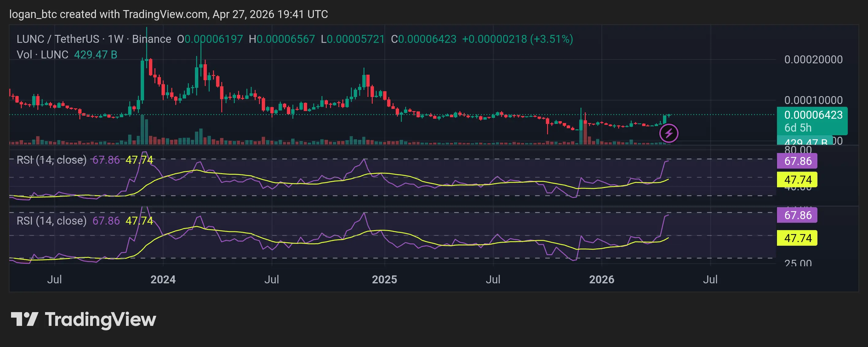
Task: Click the upper purple 67.86 RSI tag
Action: 797,161
